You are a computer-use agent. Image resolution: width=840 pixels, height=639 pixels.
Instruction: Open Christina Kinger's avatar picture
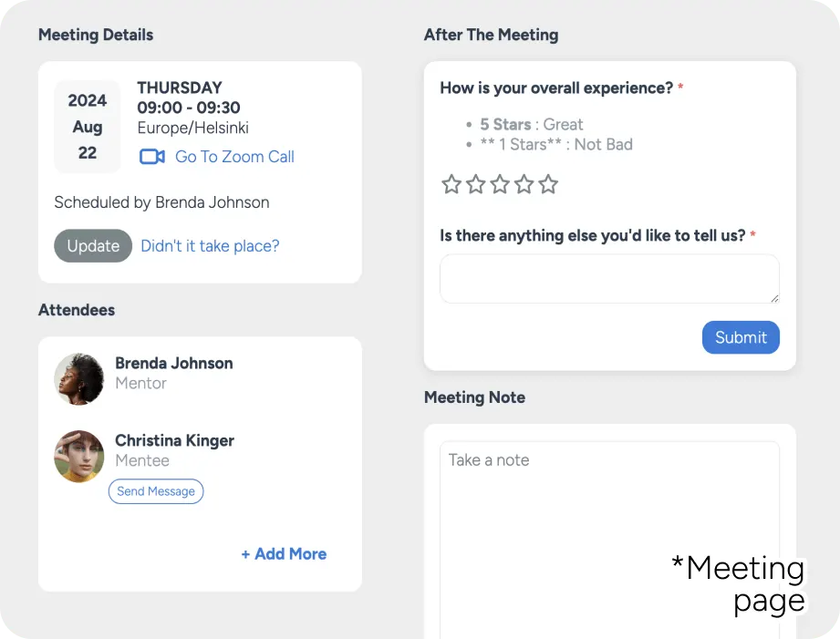[79, 457]
